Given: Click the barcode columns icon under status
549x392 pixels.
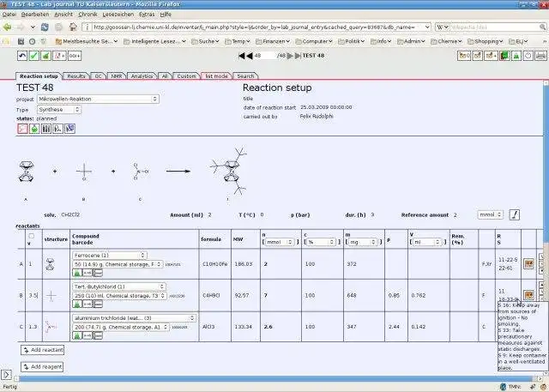Looking at the screenshot, I should (45, 129).
